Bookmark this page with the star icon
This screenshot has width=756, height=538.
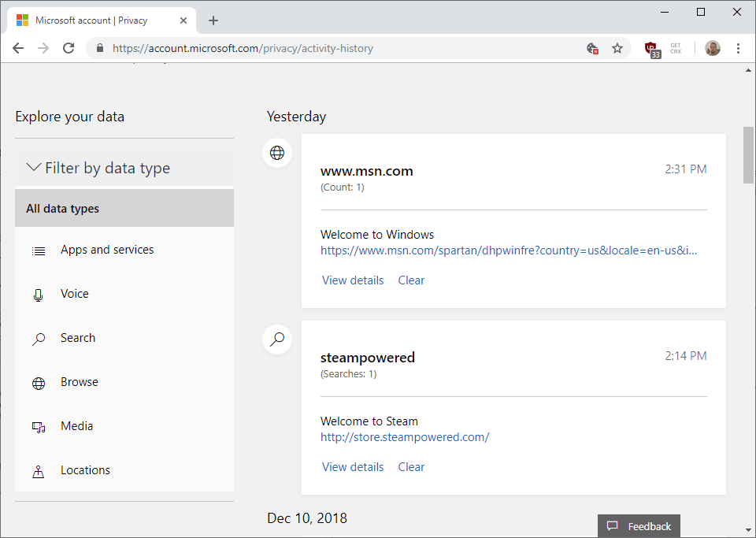[x=618, y=48]
